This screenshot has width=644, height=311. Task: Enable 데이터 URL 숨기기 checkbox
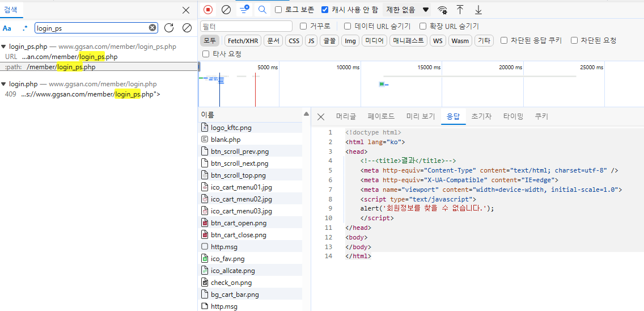coord(348,26)
